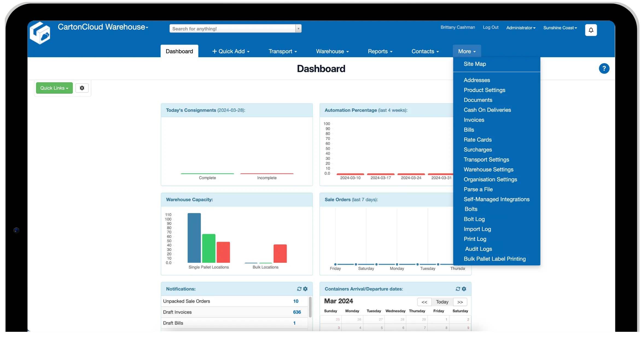Open the blue help question mark
The width and height of the screenshot is (644, 337).
[x=604, y=68]
